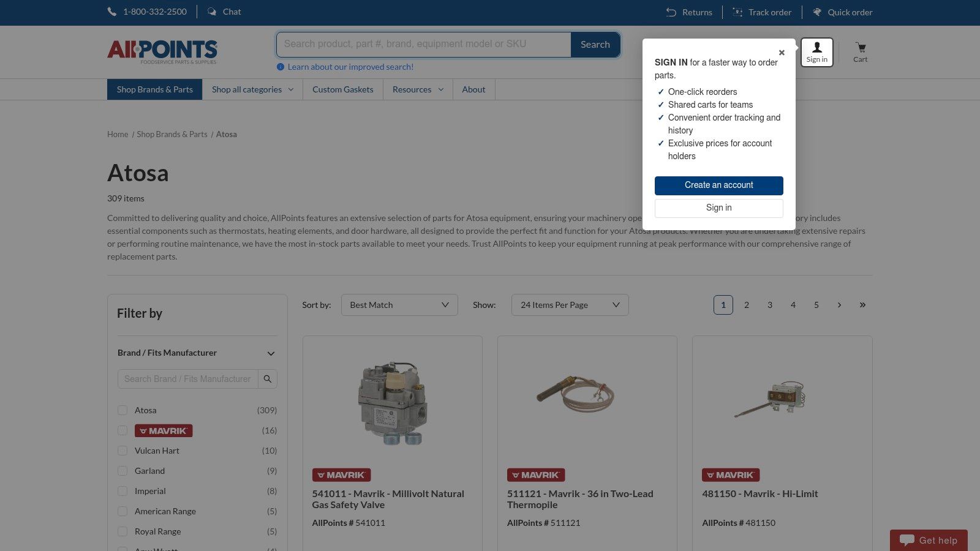Open the Sort by Best Match dropdown
Image resolution: width=980 pixels, height=551 pixels.
pyautogui.click(x=399, y=305)
